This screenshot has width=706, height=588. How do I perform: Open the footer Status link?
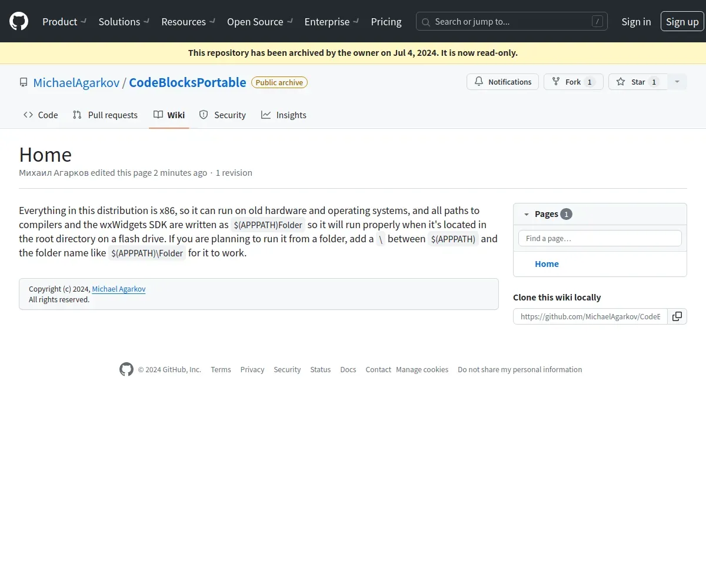321,370
